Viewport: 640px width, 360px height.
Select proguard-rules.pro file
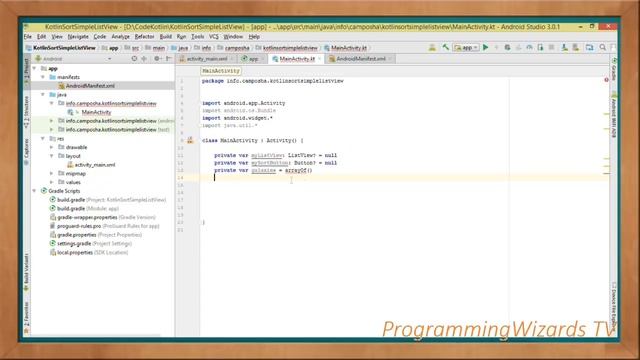(x=108, y=226)
